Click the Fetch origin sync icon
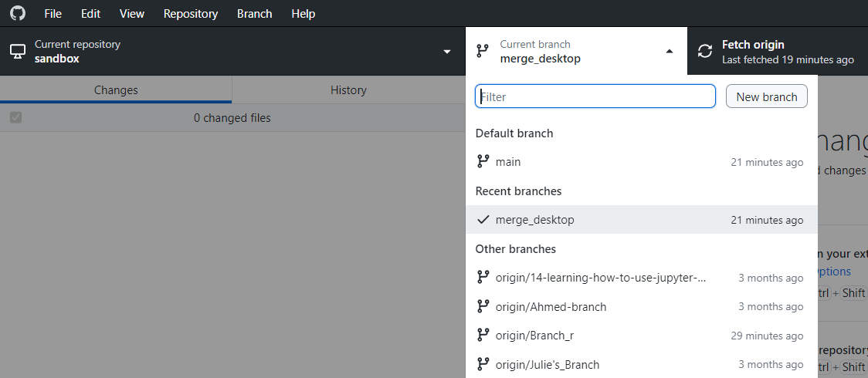This screenshot has height=378, width=868. (x=704, y=52)
